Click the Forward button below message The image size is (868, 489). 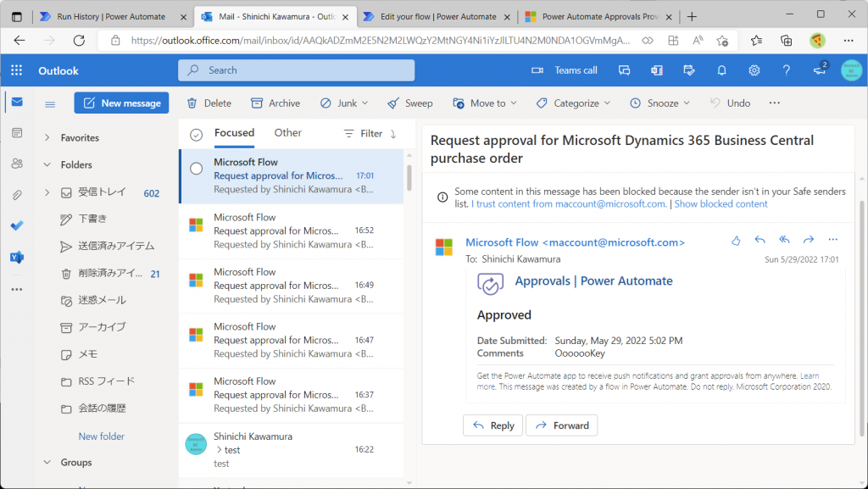[x=561, y=425]
